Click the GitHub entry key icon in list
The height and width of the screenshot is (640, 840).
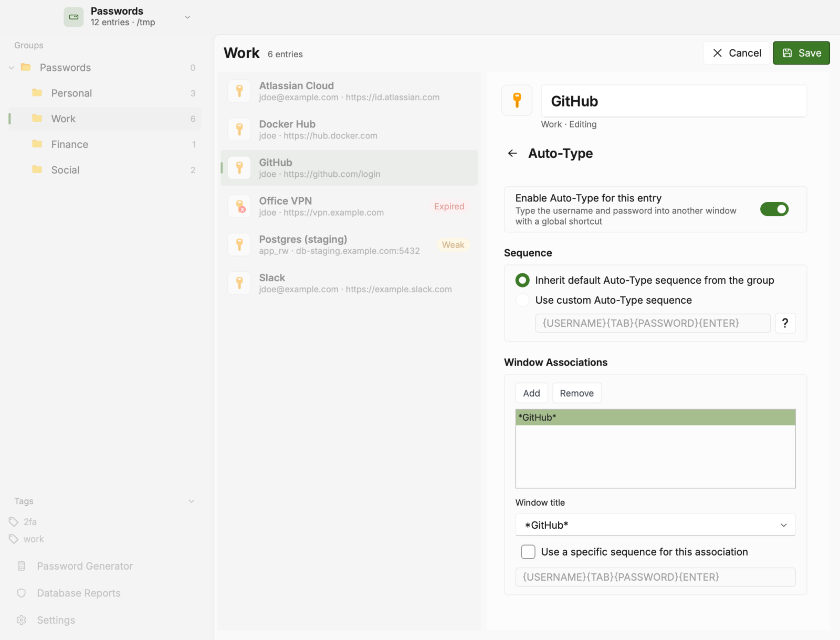(239, 167)
